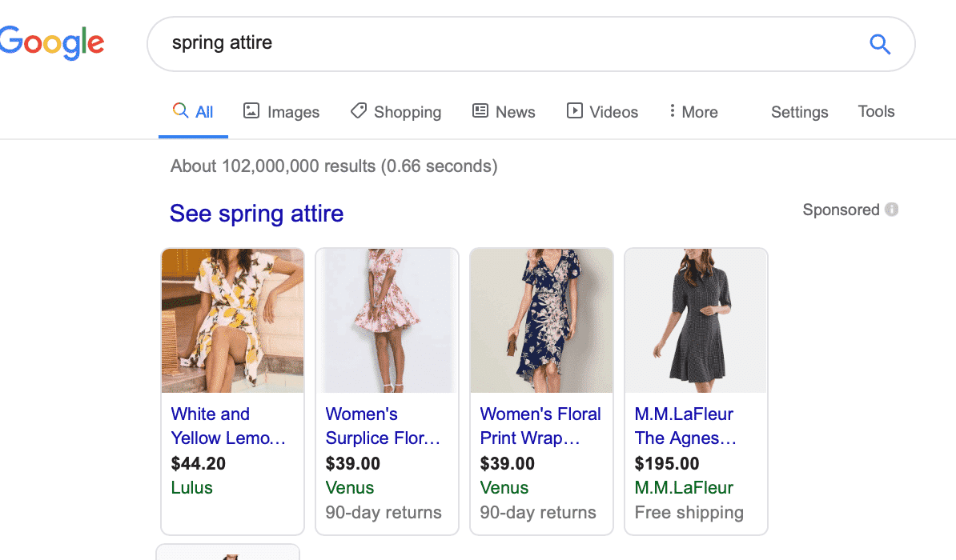This screenshot has width=956, height=560.
Task: Click the $44.20 price
Action: (x=198, y=463)
